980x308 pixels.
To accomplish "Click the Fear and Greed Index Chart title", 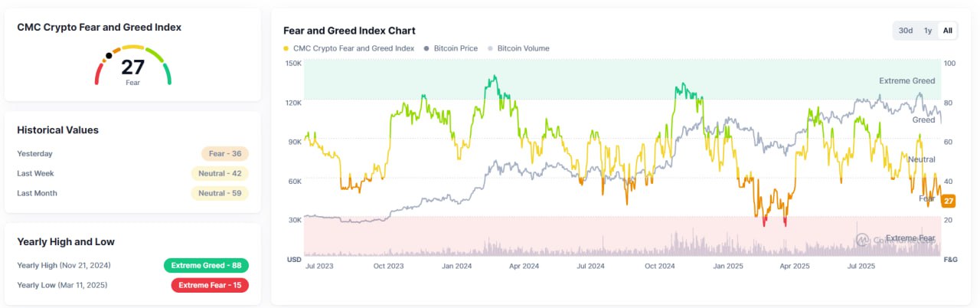I will (x=349, y=31).
